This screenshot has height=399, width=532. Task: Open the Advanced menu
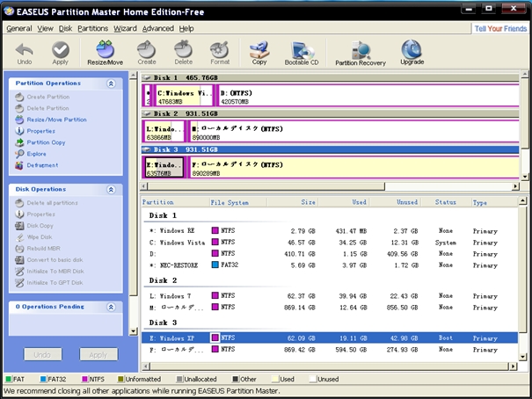[x=157, y=28]
